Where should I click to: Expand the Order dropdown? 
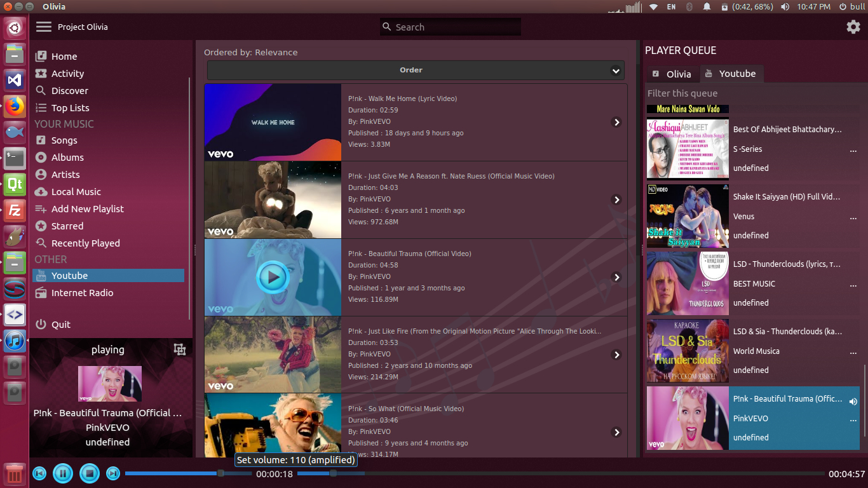point(416,70)
